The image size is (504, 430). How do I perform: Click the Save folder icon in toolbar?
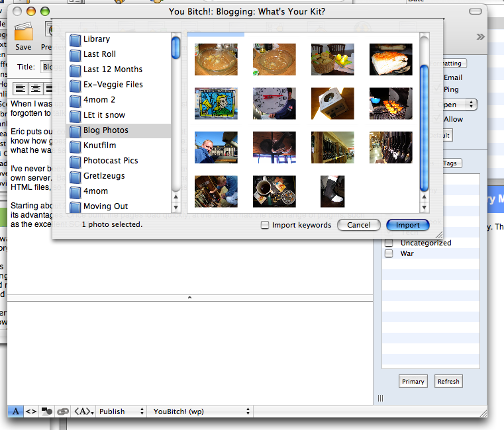pos(23,31)
